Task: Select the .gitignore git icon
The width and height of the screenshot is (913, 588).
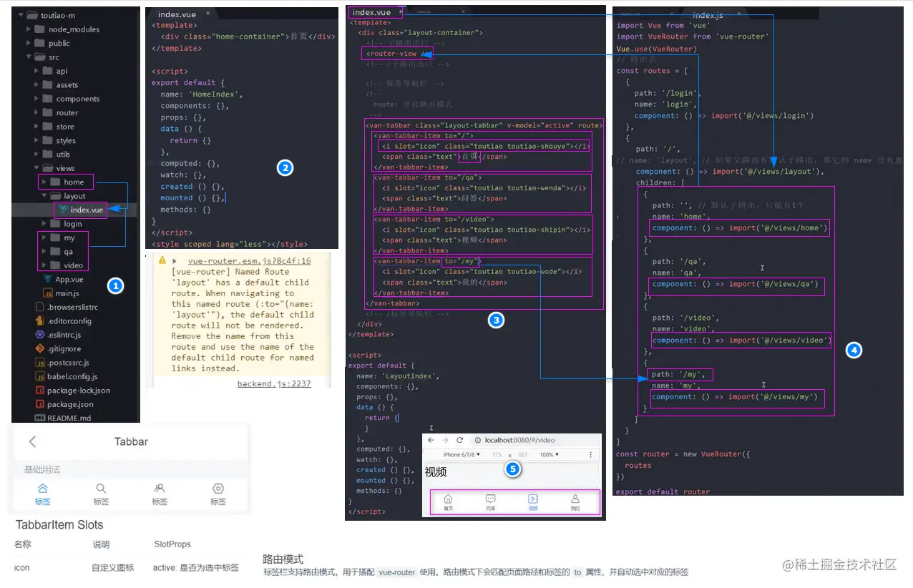Action: point(41,348)
